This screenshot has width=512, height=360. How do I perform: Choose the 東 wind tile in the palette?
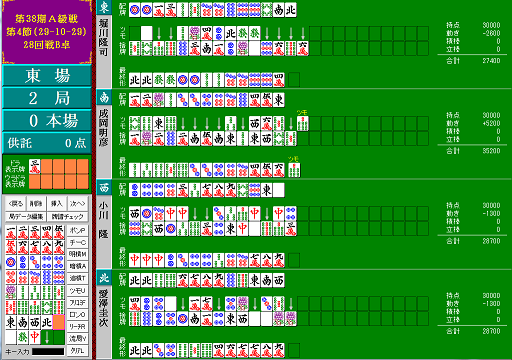tap(11, 322)
